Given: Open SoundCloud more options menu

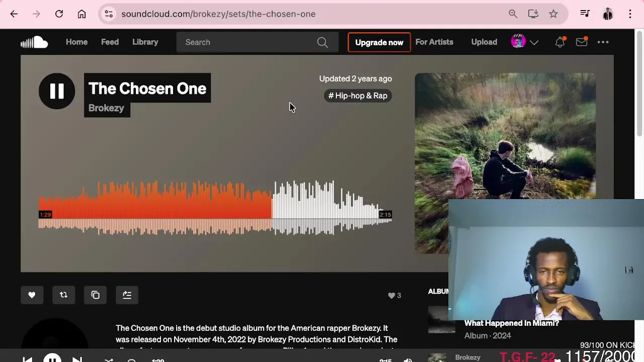Looking at the screenshot, I should pyautogui.click(x=603, y=42).
